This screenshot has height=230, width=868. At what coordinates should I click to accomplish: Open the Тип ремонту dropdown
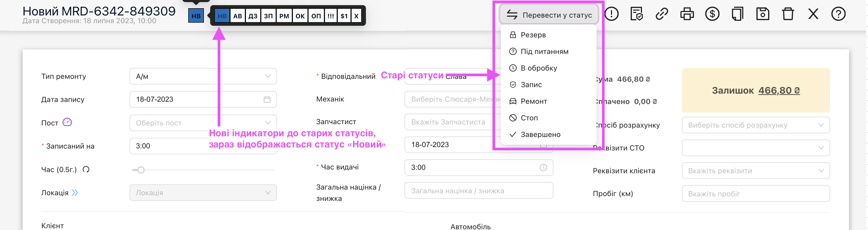coord(203,76)
